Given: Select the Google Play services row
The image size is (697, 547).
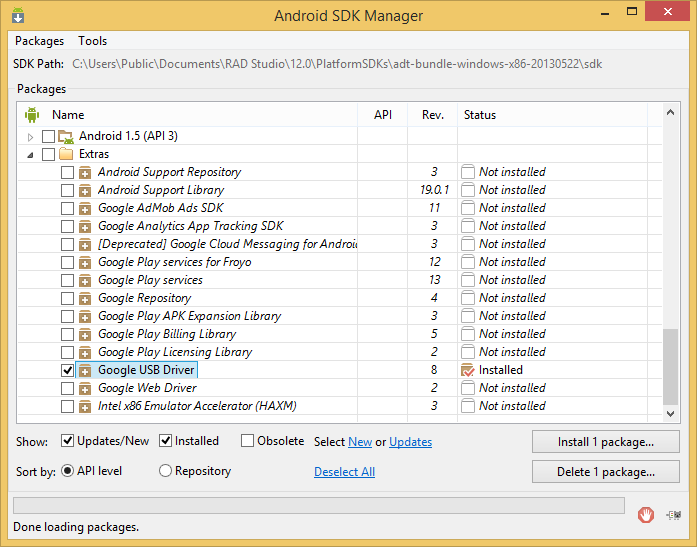Looking at the screenshot, I should tap(340, 280).
